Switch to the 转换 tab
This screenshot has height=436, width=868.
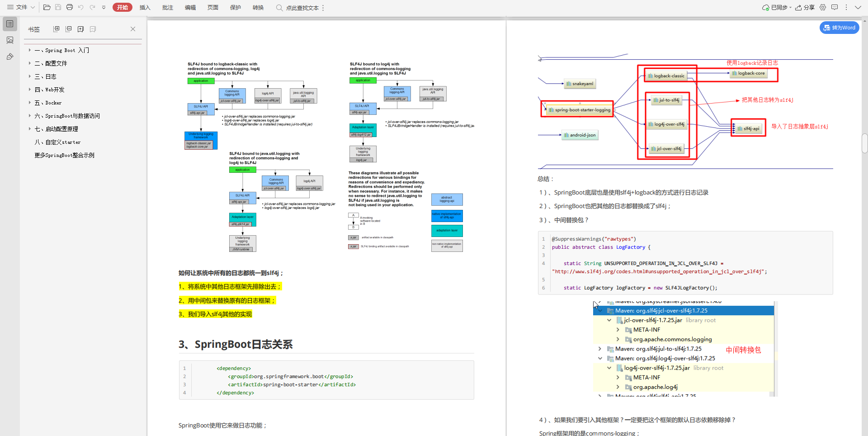click(258, 7)
